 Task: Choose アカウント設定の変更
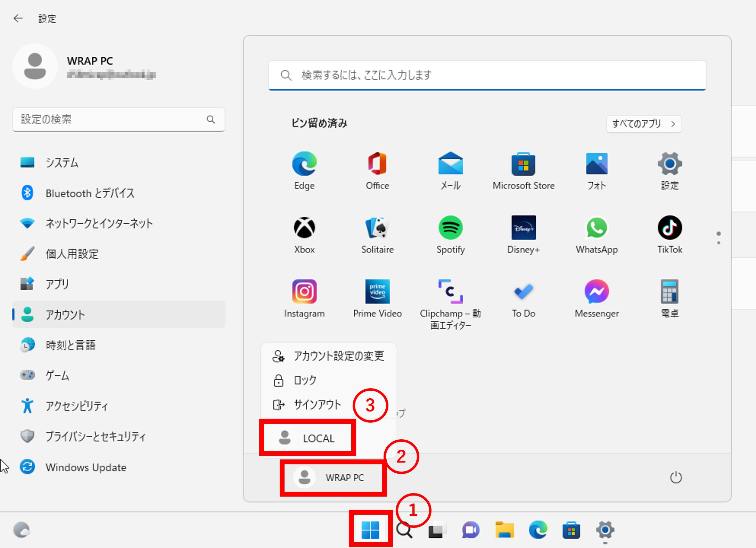click(329, 356)
